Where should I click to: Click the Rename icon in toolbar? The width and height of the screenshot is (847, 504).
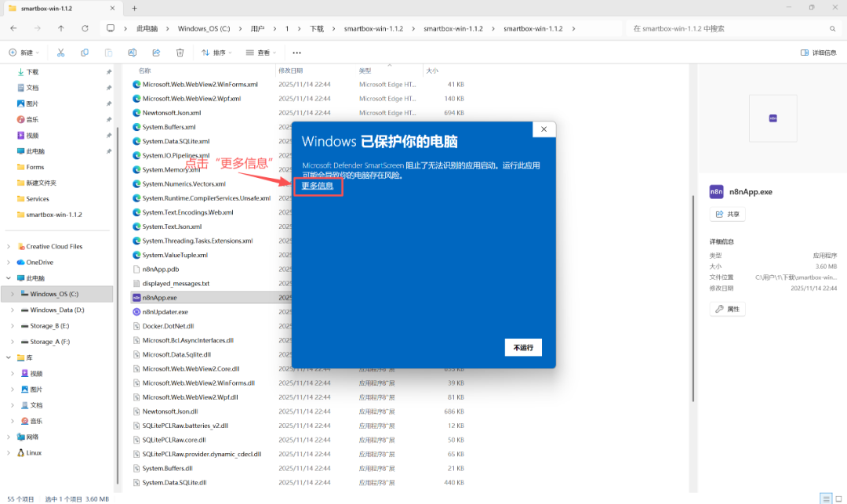point(133,53)
